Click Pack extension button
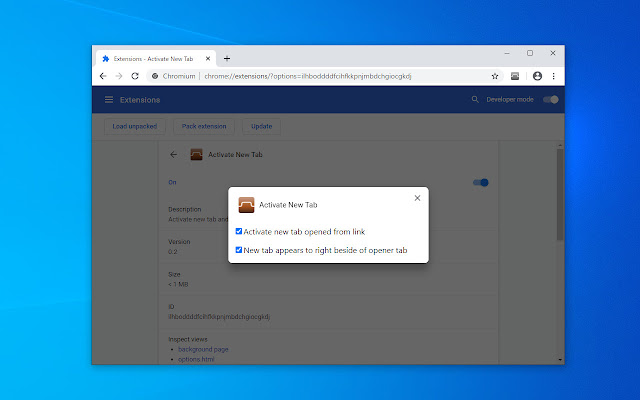640x400 pixels. click(204, 127)
